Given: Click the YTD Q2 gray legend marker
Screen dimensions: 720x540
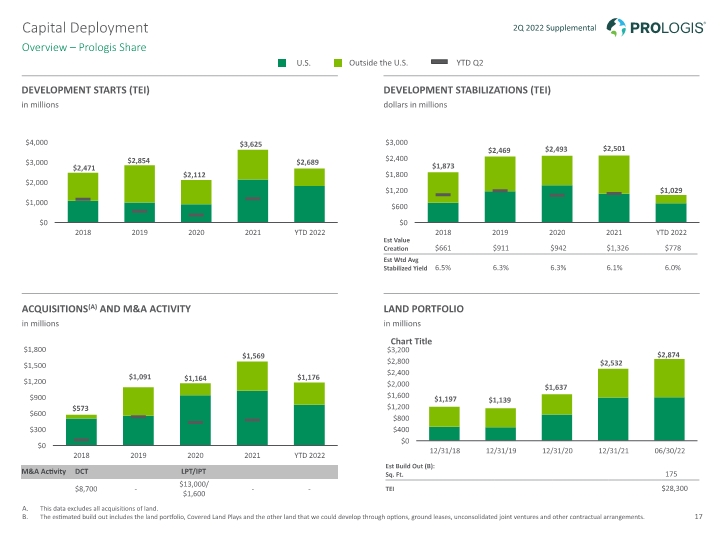Looking at the screenshot, I should 439,62.
